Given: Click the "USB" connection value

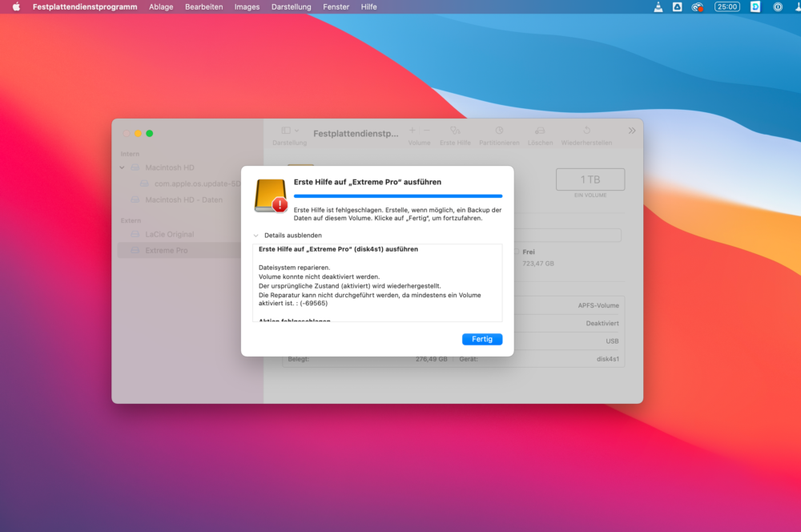Looking at the screenshot, I should [612, 341].
